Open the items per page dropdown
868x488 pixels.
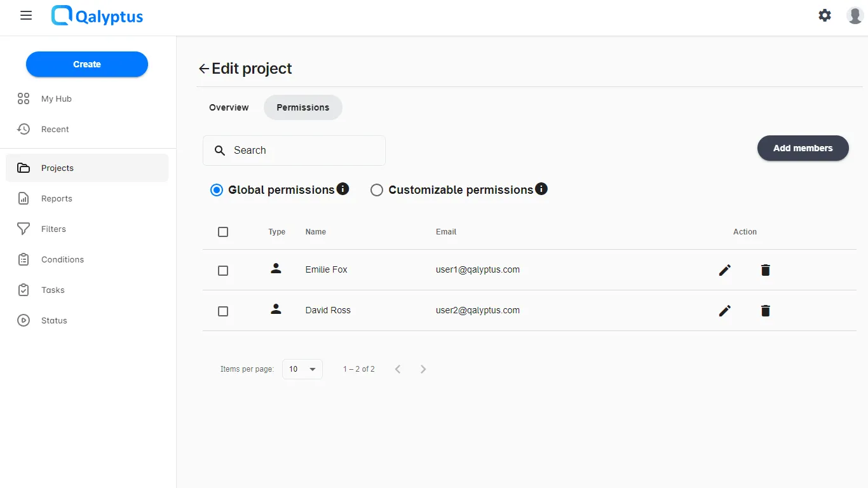coord(302,369)
